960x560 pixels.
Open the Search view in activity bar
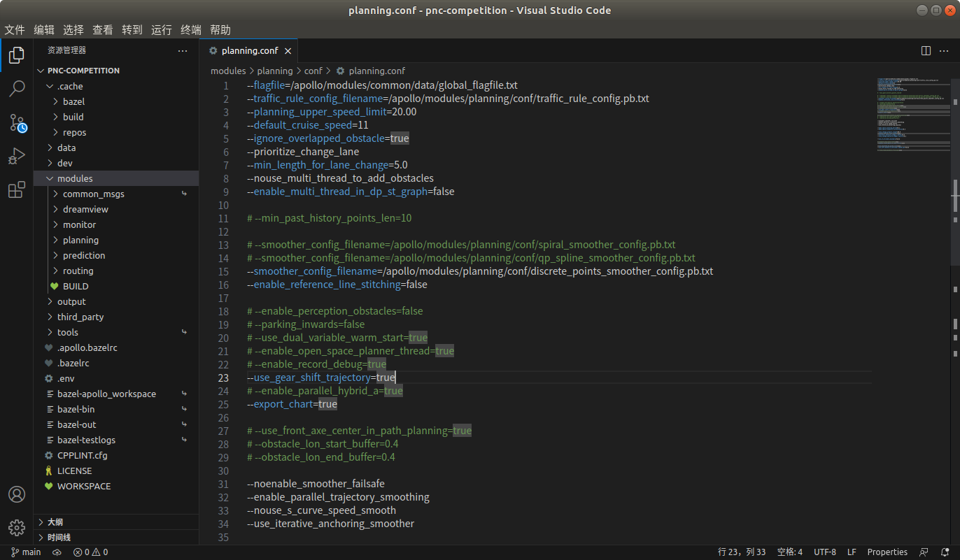[x=17, y=89]
